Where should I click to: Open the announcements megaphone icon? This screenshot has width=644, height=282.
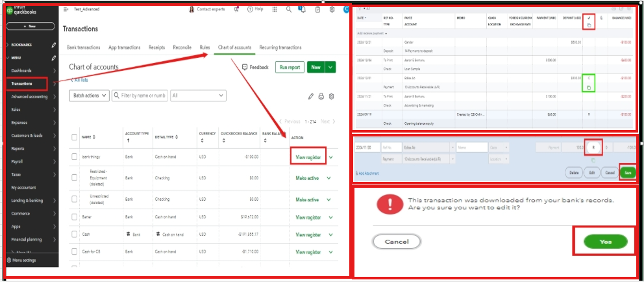(236, 9)
